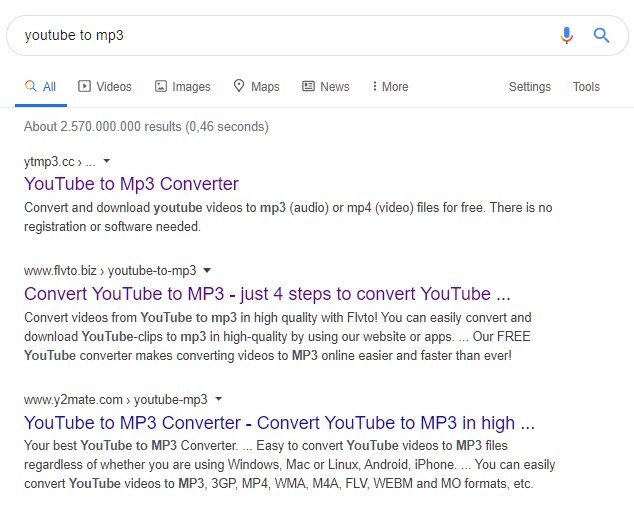Viewport: 634px width, 505px height.
Task: Click the search field containing youtube to mp3
Action: [283, 36]
